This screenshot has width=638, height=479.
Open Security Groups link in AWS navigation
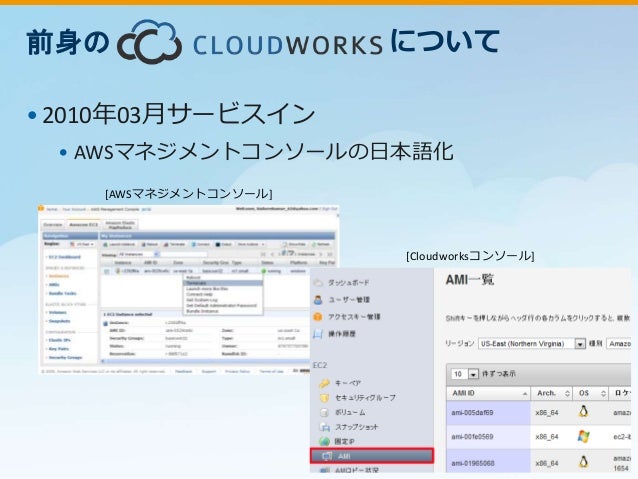click(x=65, y=357)
